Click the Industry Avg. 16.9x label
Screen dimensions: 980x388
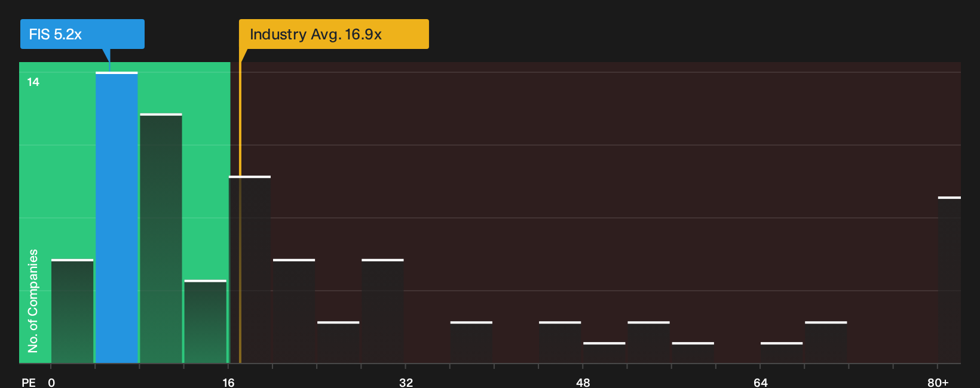334,34
